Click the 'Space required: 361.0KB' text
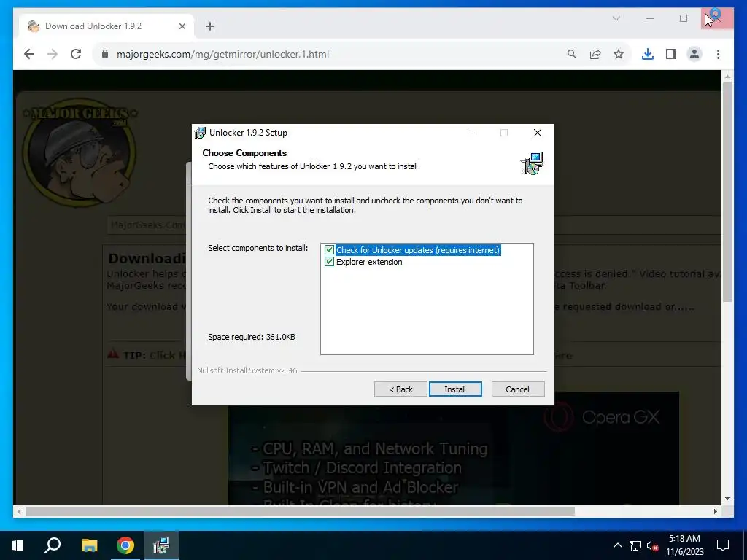747x560 pixels. (x=252, y=337)
